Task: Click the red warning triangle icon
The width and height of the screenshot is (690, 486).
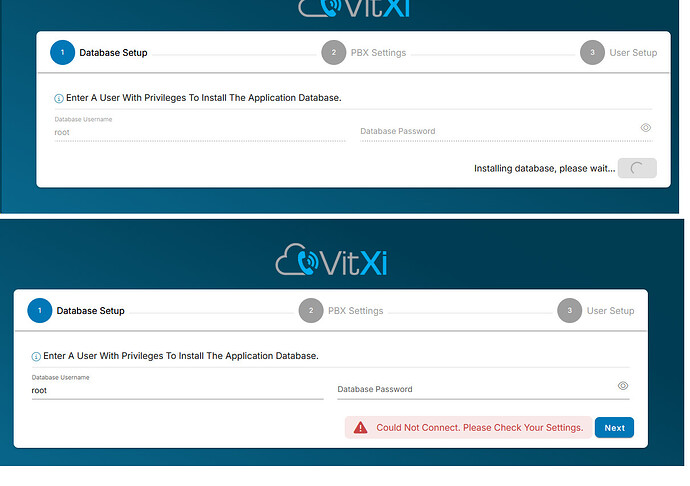Action: pyautogui.click(x=360, y=427)
